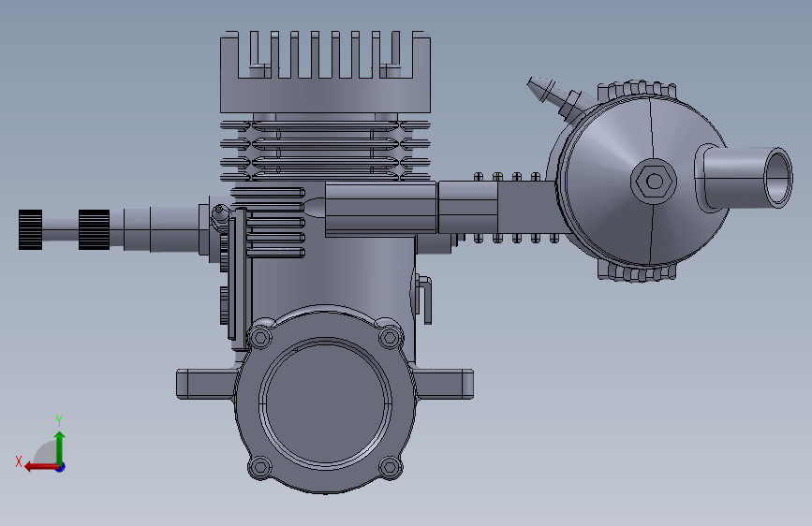Select the muffler exhaust outlet pipe opening
The image size is (812, 526).
778,178
